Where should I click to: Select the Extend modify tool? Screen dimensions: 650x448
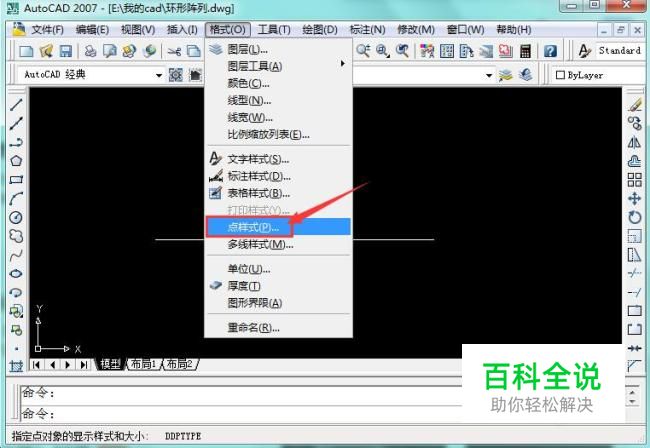[x=634, y=293]
